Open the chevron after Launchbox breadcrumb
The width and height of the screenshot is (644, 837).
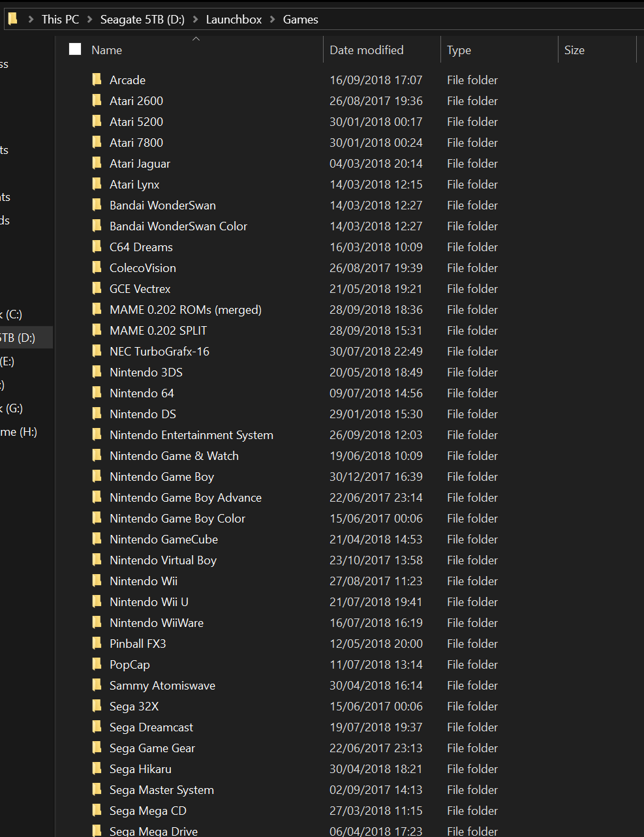[273, 20]
